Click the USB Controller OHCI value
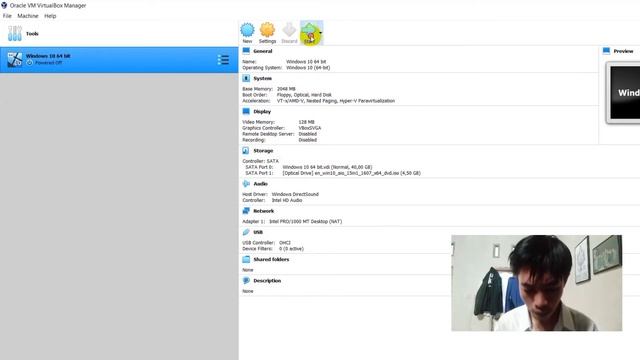The height and width of the screenshot is (360, 640). 284,243
